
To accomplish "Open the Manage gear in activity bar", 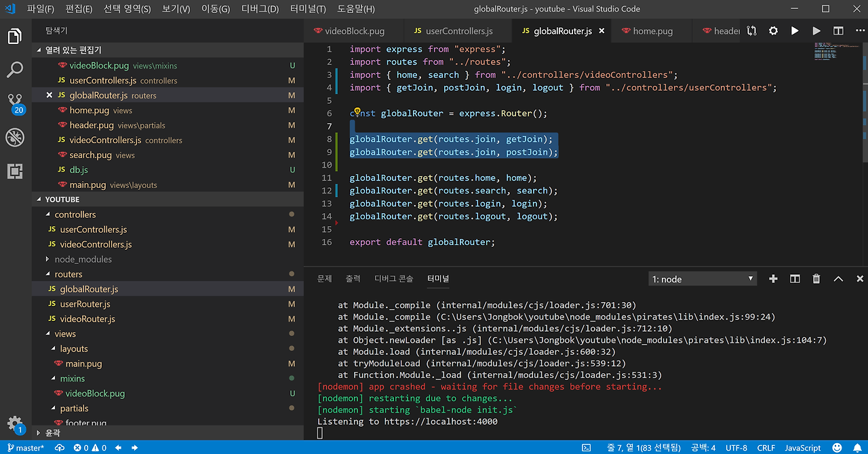I will pyautogui.click(x=15, y=423).
